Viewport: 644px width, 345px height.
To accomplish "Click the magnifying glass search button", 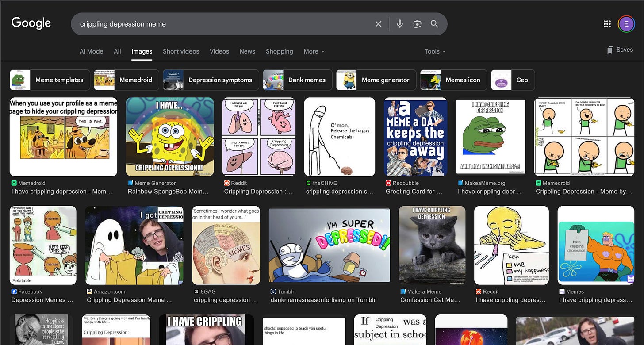I will (x=434, y=24).
